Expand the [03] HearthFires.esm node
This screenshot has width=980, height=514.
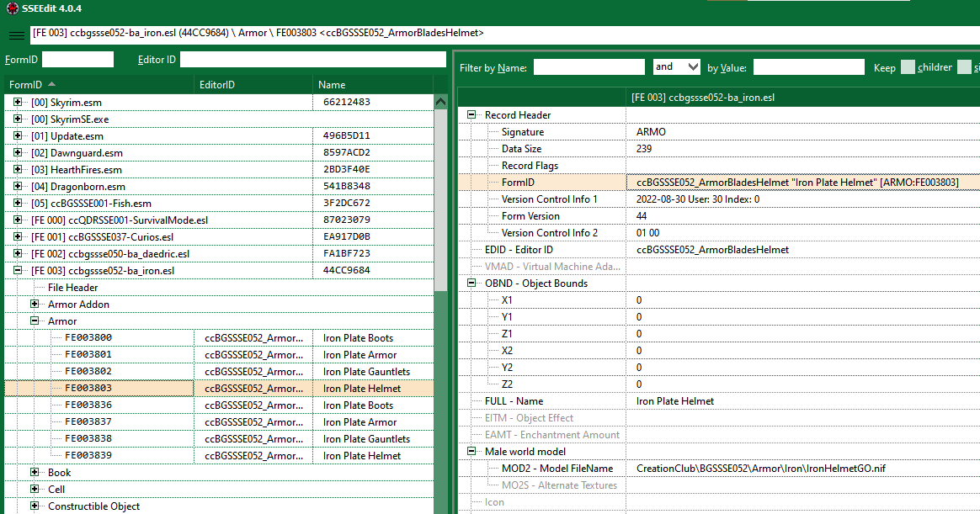point(18,169)
